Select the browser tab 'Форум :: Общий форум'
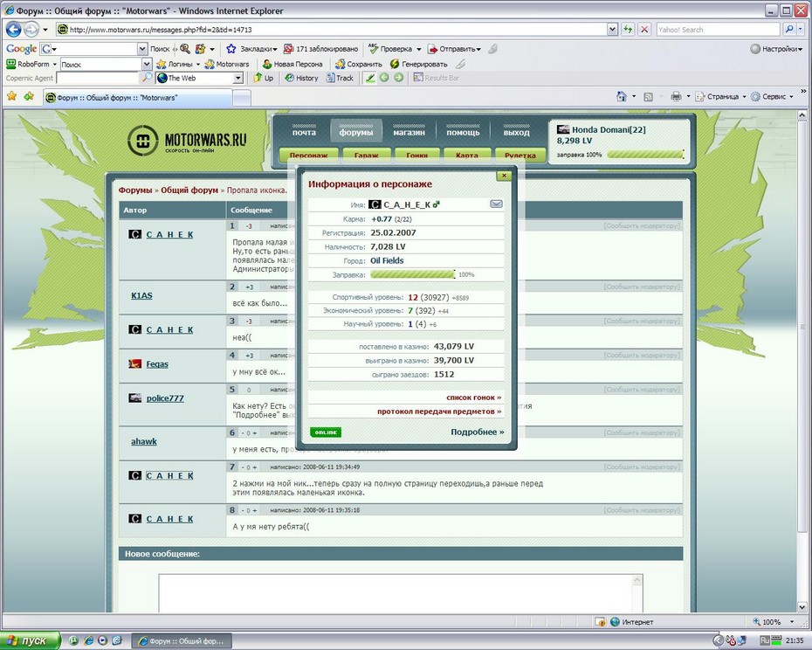The height and width of the screenshot is (650, 812). pos(138,98)
